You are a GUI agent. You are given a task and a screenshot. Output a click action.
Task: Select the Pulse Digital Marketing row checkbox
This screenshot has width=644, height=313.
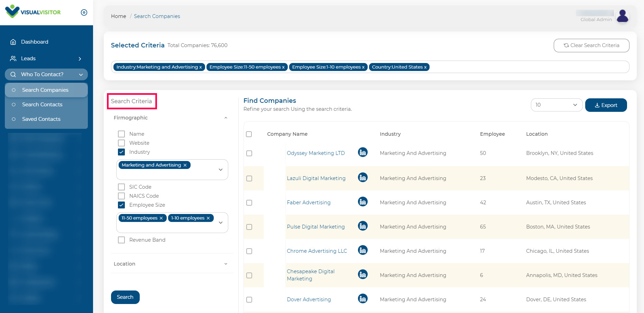(x=249, y=227)
